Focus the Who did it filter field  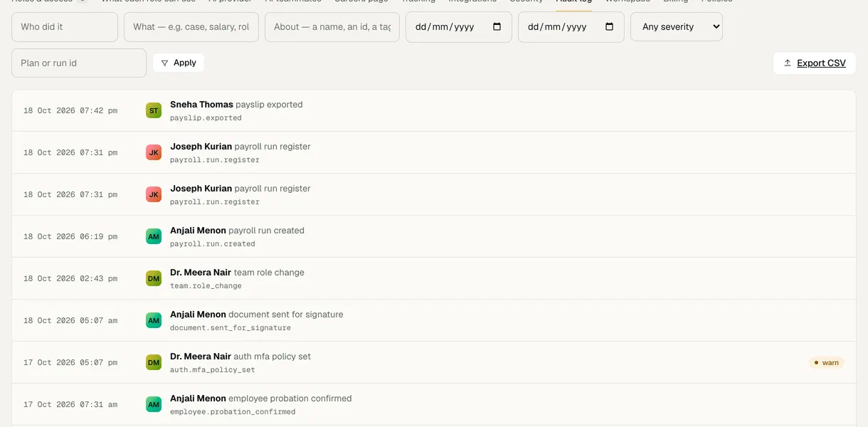pyautogui.click(x=65, y=27)
